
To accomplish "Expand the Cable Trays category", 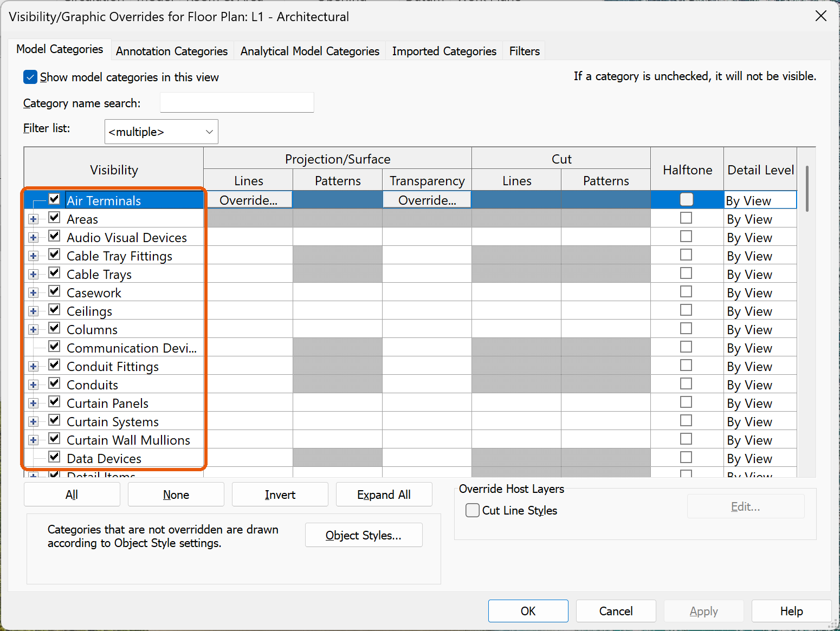I will [x=34, y=275].
